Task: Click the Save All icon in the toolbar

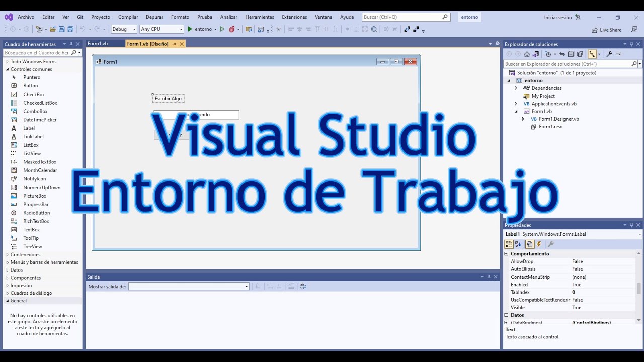Action: click(x=70, y=29)
